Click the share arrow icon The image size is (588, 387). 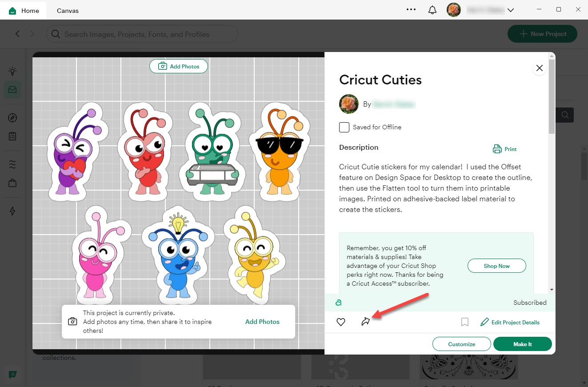pyautogui.click(x=365, y=322)
